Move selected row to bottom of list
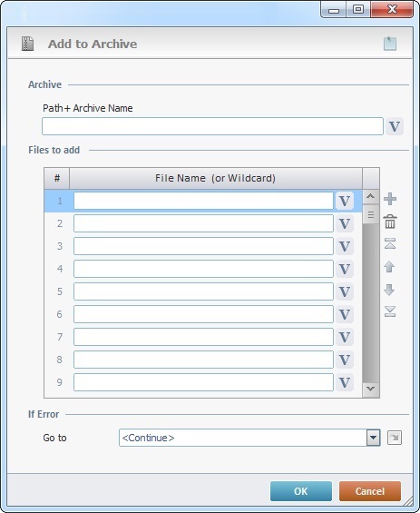This screenshot has width=420, height=513. 390,311
